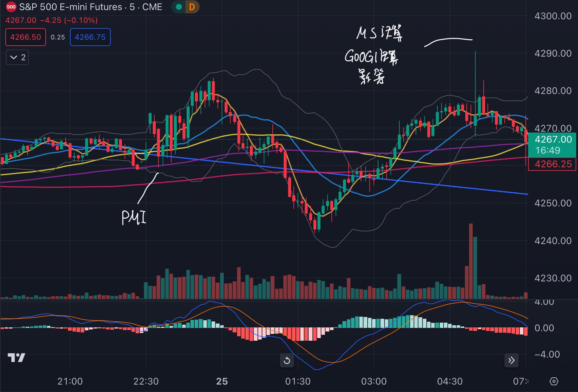Viewport: 578px width, 392px height.
Task: Expand the indicator legend showing 2
Action: 18,57
